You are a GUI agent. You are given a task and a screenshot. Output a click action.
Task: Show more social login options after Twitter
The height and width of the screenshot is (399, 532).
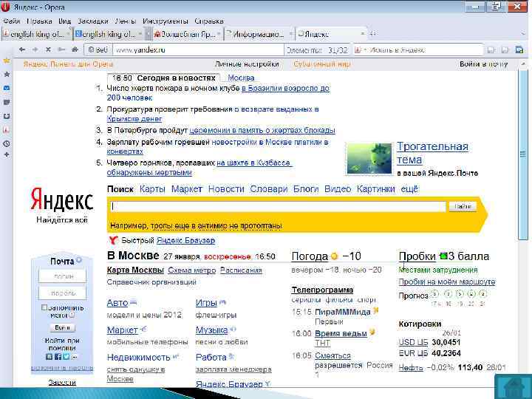(75, 357)
